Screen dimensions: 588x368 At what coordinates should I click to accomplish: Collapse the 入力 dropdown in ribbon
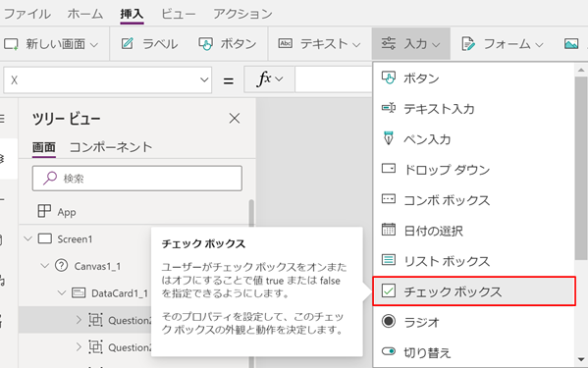coord(411,44)
